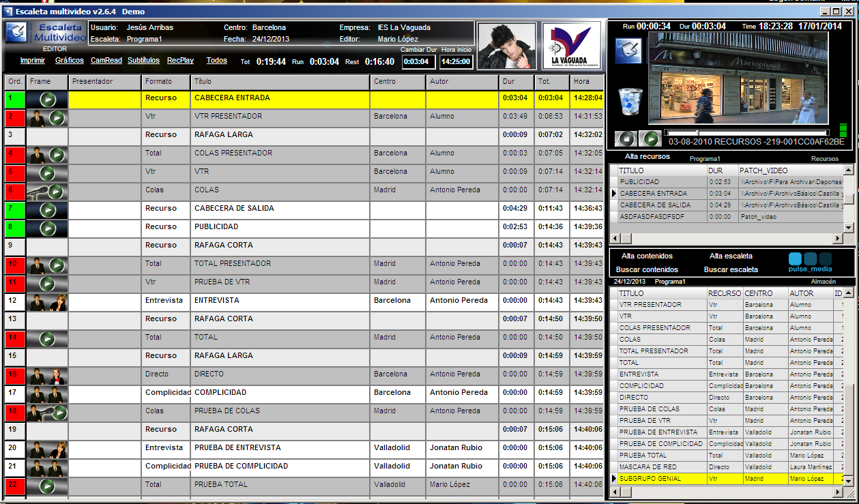
Task: Click Alta escaleta
Action: pos(731,256)
